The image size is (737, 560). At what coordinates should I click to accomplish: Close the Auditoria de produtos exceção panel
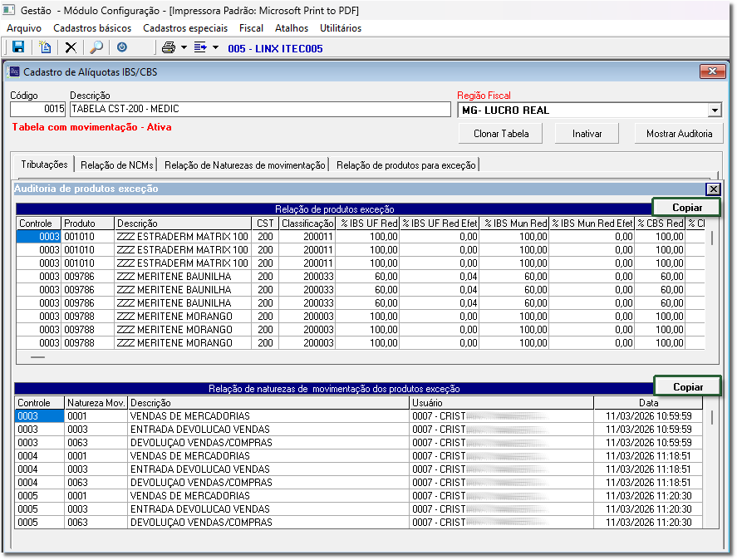coord(712,189)
